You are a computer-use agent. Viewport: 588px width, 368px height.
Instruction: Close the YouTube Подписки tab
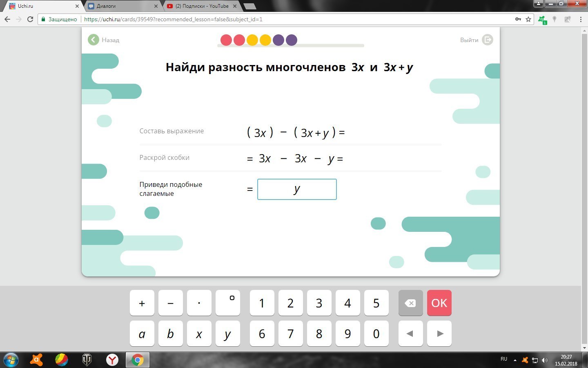(x=234, y=6)
